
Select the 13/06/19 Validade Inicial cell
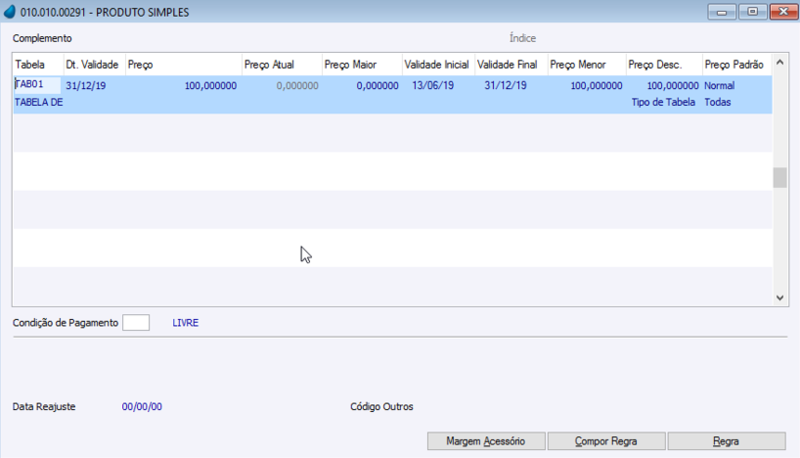coord(433,85)
